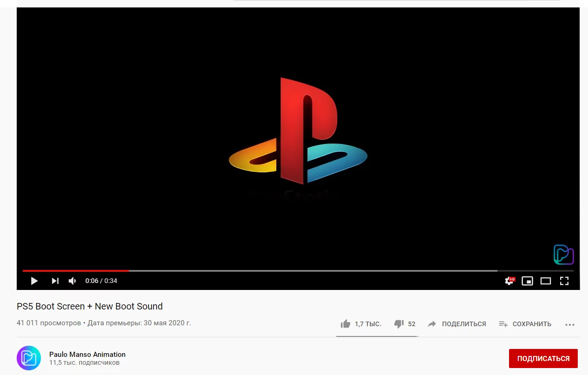Open the three-dot more actions menu
The image size is (588, 375).
tap(570, 324)
